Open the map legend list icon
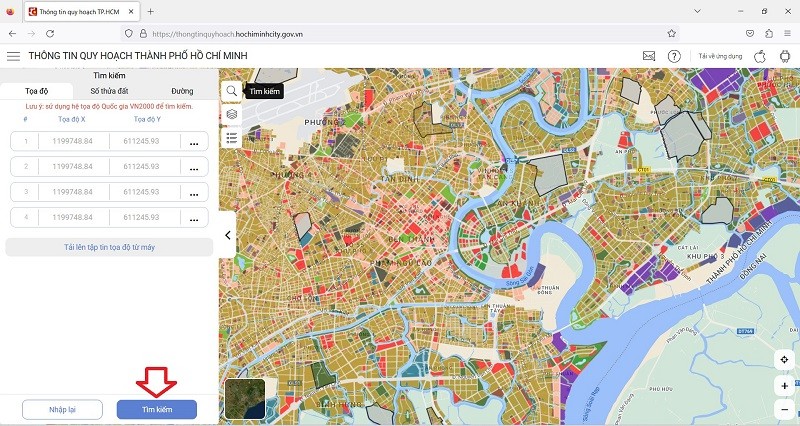 [232, 138]
